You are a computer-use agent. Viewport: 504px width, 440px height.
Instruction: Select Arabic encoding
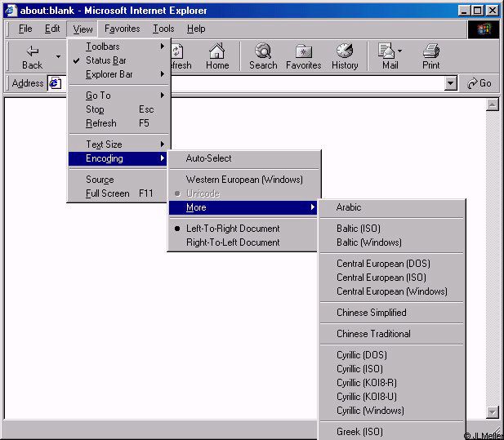391,207
